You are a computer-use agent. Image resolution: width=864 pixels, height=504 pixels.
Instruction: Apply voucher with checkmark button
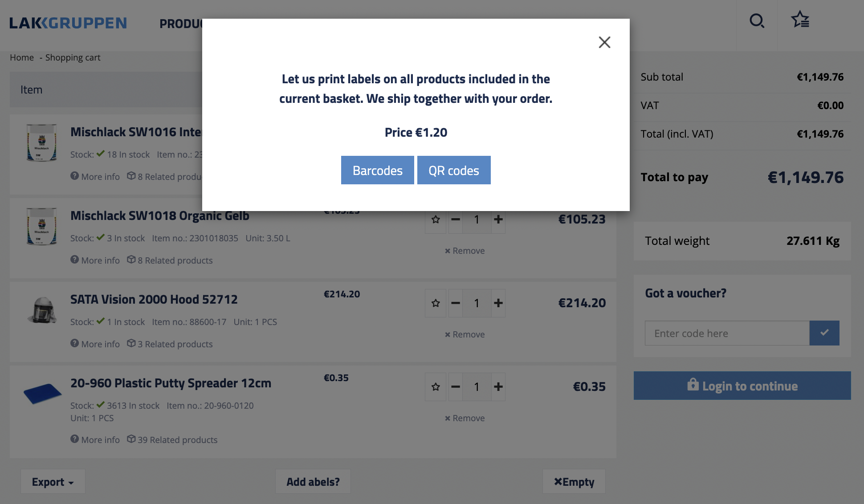(x=824, y=333)
